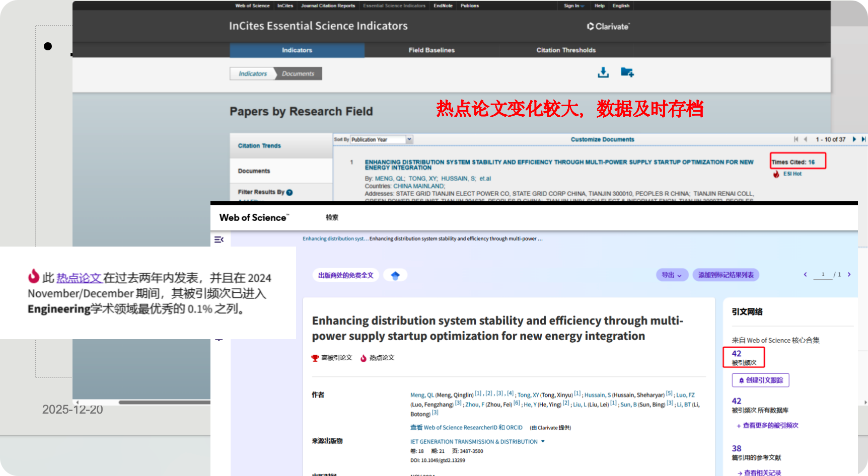This screenshot has width=868, height=476.
Task: Click Web of Science in top navigation bar
Action: (252, 6)
